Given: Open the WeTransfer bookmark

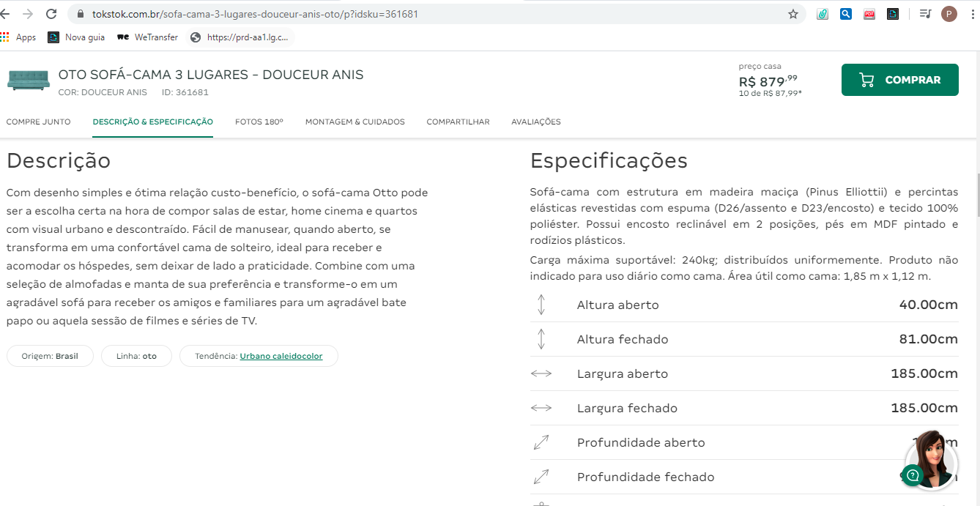Looking at the screenshot, I should coord(147,37).
